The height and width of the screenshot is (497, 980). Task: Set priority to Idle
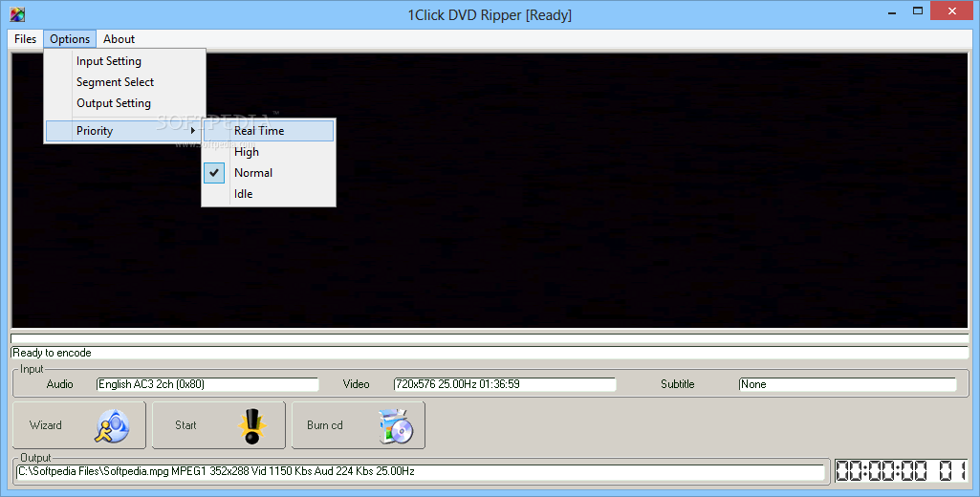coord(269,194)
